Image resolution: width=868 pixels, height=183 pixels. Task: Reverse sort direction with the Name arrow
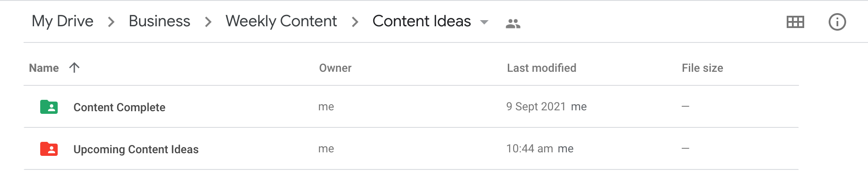click(74, 67)
